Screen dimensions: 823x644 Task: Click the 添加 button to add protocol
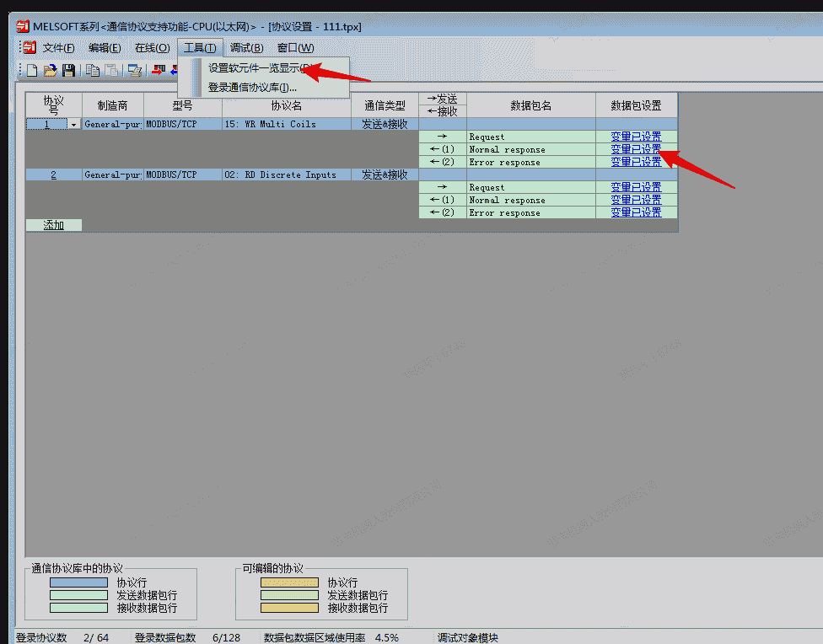pos(54,225)
